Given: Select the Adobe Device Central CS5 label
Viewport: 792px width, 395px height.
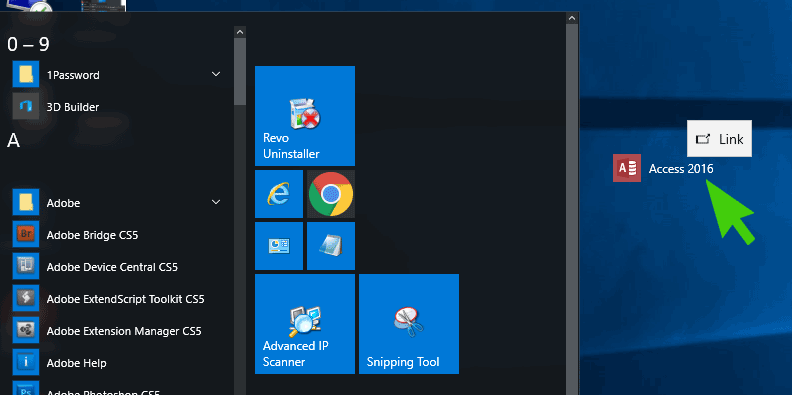Looking at the screenshot, I should click(x=112, y=267).
